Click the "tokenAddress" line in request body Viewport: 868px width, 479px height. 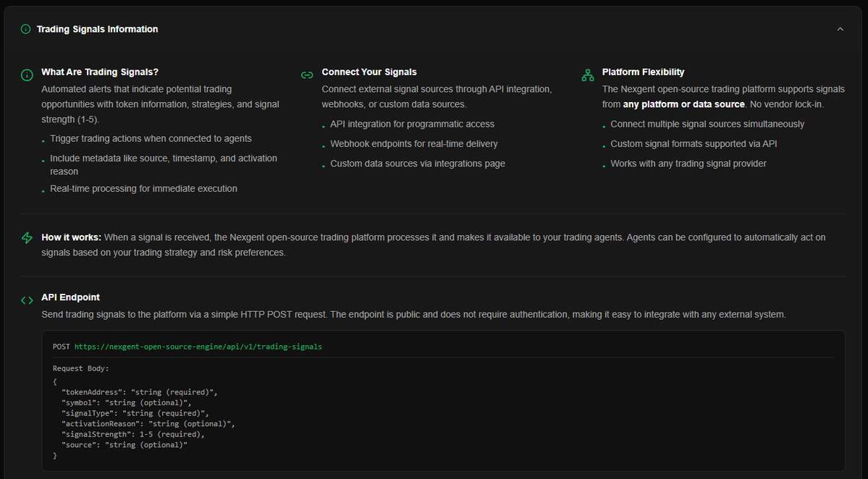[140, 392]
